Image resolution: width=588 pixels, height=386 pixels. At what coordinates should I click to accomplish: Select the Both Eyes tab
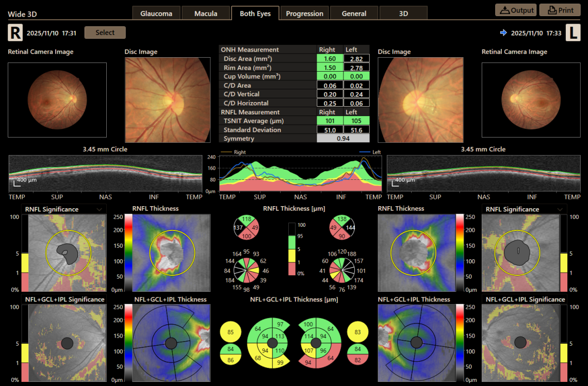pos(255,13)
